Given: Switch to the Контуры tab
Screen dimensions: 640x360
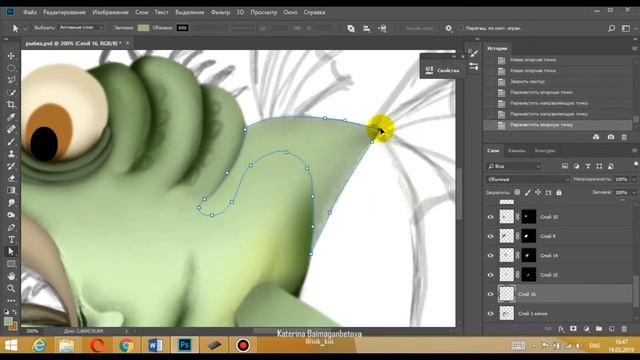Looking at the screenshot, I should pos(545,151).
